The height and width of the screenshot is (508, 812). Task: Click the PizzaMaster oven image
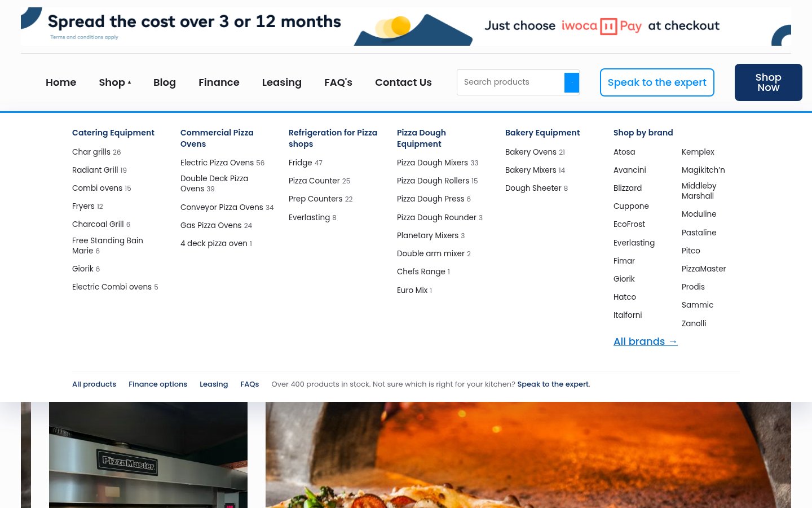pyautogui.click(x=148, y=455)
